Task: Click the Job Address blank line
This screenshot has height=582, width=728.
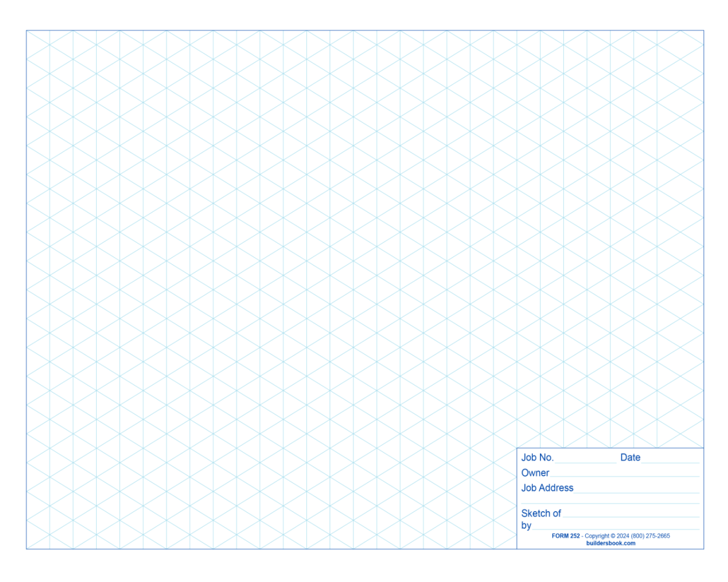Action: [637, 492]
